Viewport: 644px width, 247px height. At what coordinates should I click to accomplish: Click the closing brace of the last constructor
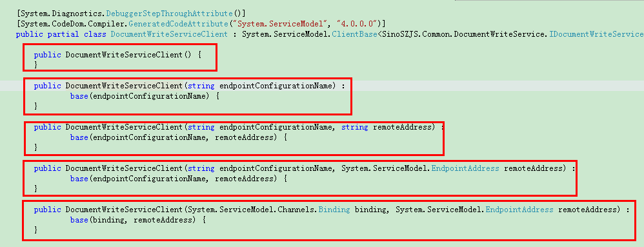click(x=35, y=230)
